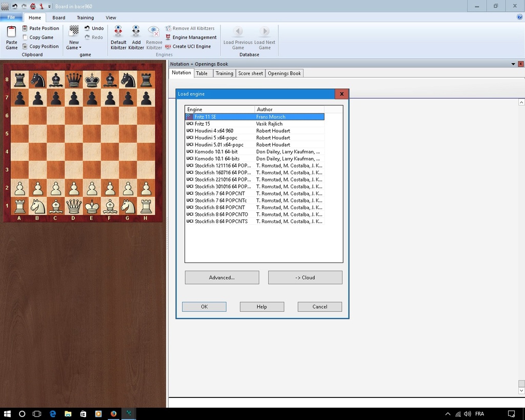This screenshot has width=525, height=420.
Task: Select Stockfish 301016 64 POP engine
Action: point(255,187)
